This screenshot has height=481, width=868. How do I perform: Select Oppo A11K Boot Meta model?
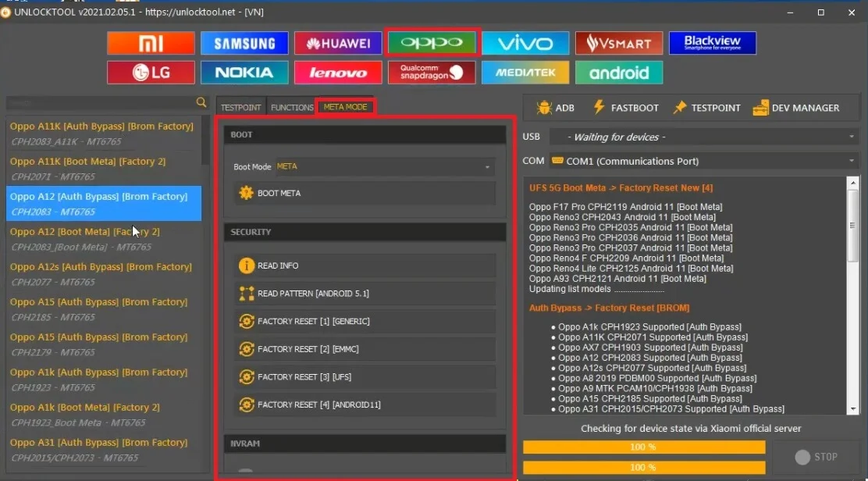[104, 168]
